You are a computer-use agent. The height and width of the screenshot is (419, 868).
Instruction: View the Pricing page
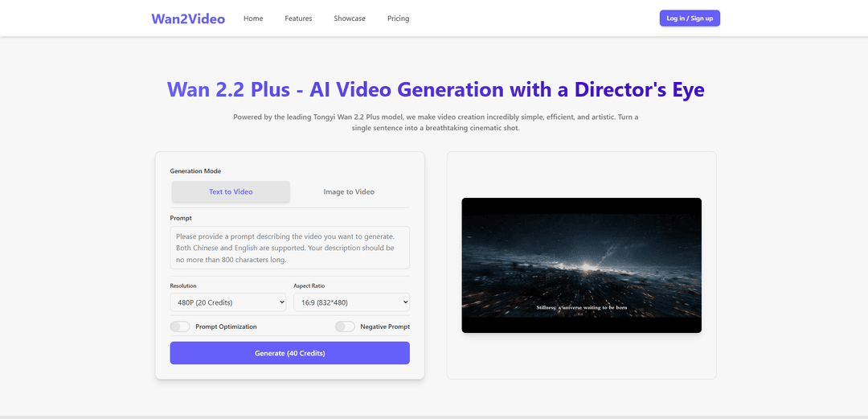398,18
